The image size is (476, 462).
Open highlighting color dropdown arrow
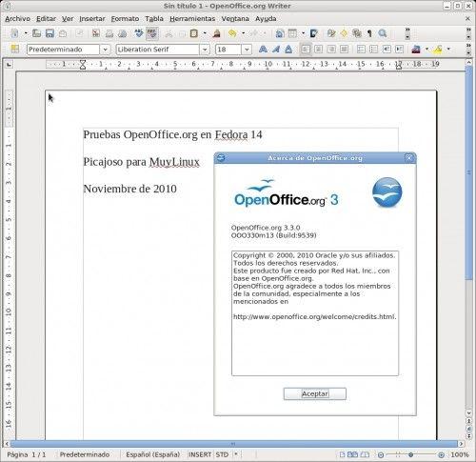tap(448, 50)
